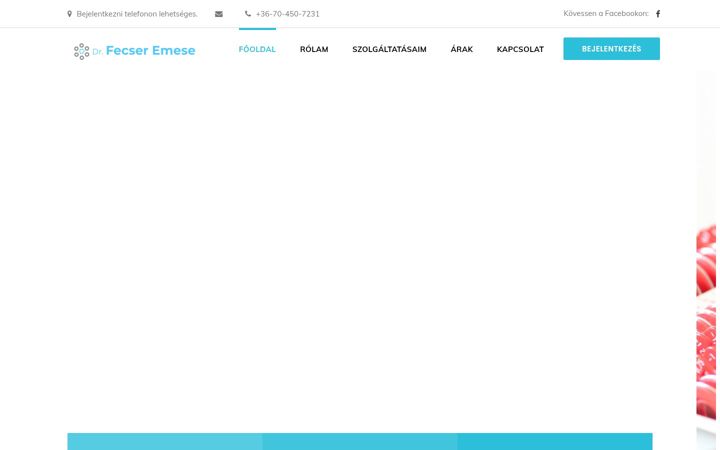
Task: Open the Facebook icon link
Action: tap(658, 14)
